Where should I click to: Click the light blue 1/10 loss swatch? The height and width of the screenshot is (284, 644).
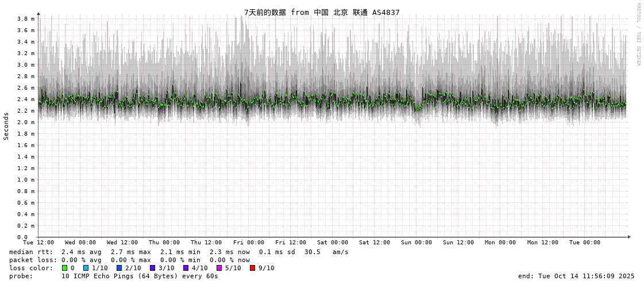click(x=86, y=268)
